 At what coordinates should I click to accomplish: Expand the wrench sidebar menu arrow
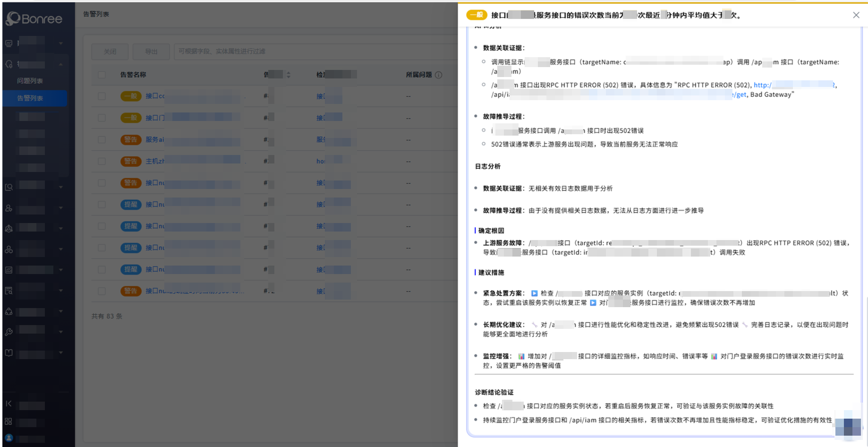point(60,332)
